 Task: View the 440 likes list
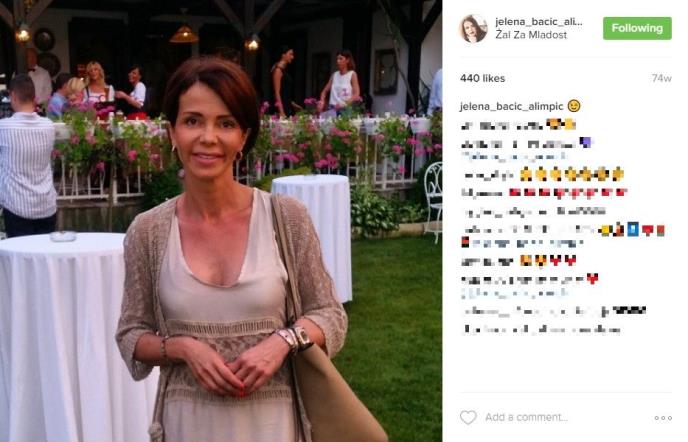(483, 78)
